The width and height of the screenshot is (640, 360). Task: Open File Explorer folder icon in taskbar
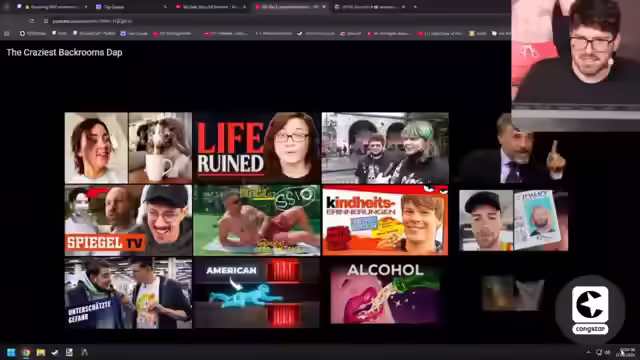[40, 352]
